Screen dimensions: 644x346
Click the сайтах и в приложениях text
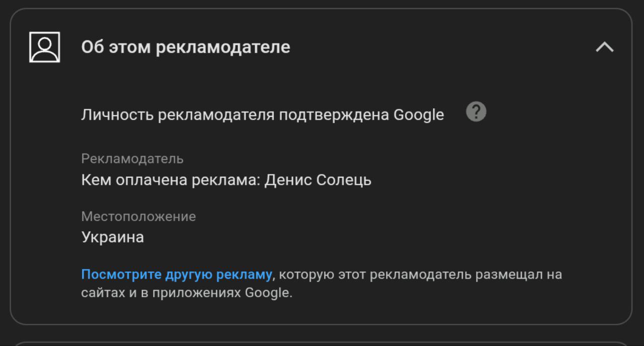point(161,293)
